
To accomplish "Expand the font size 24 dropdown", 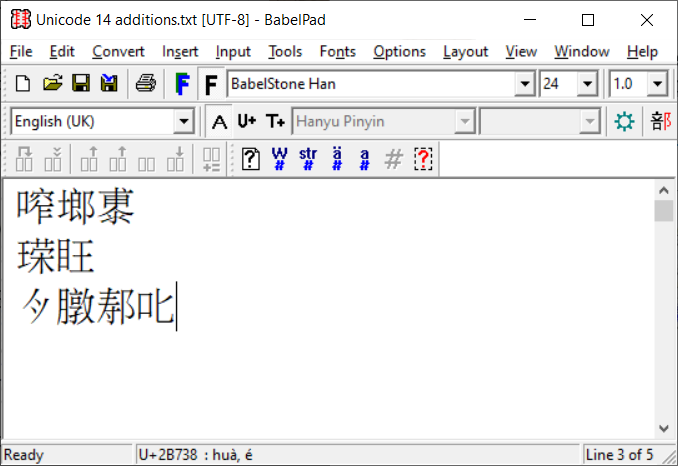I will pos(587,83).
